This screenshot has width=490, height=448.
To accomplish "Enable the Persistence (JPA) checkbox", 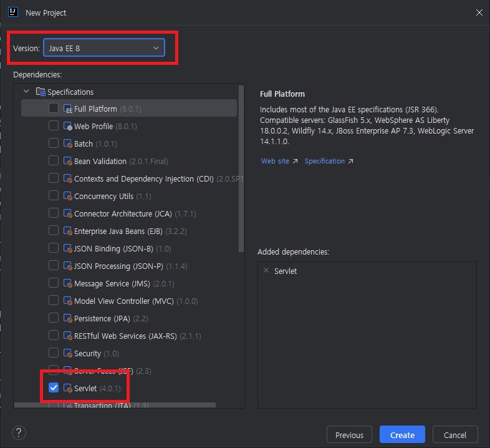I will pos(54,318).
